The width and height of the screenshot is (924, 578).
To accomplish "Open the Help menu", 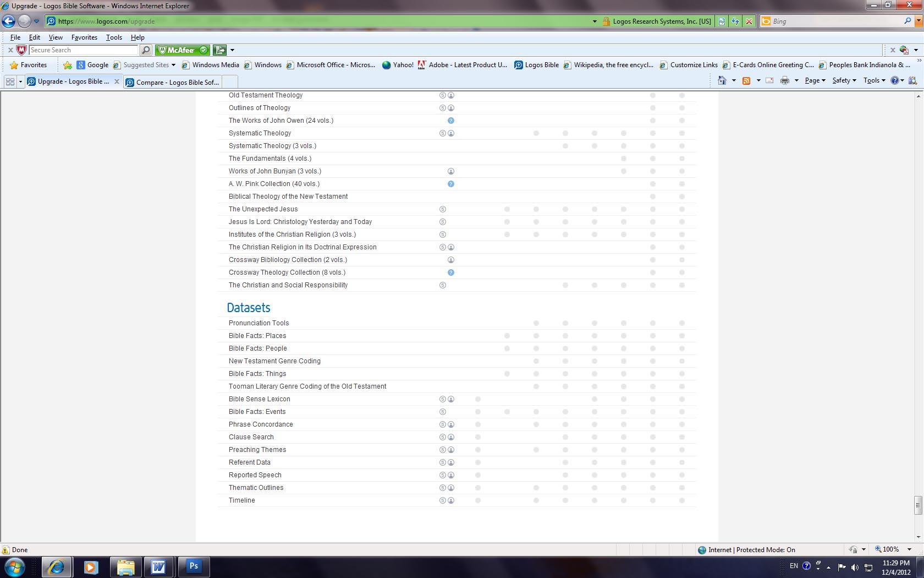I will coord(137,37).
